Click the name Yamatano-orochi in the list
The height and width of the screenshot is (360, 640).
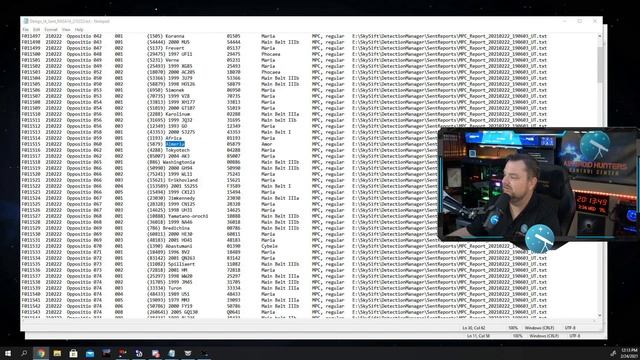tap(188, 216)
